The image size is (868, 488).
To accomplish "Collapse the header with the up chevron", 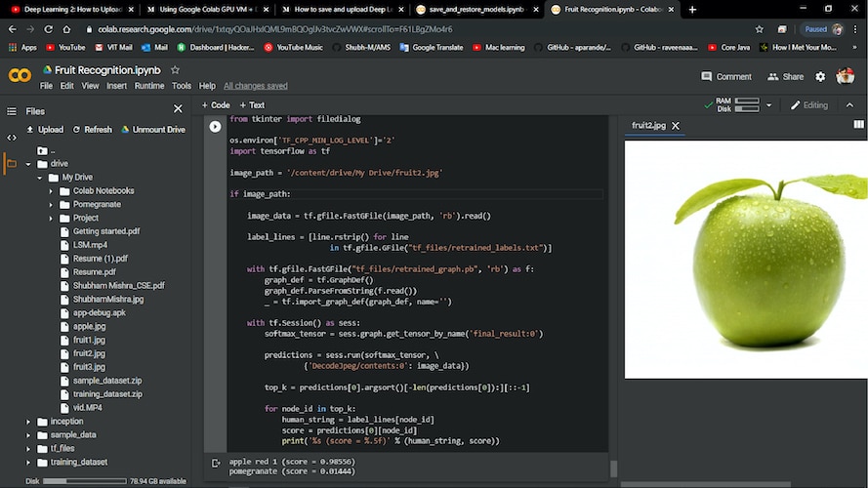I will [x=851, y=105].
